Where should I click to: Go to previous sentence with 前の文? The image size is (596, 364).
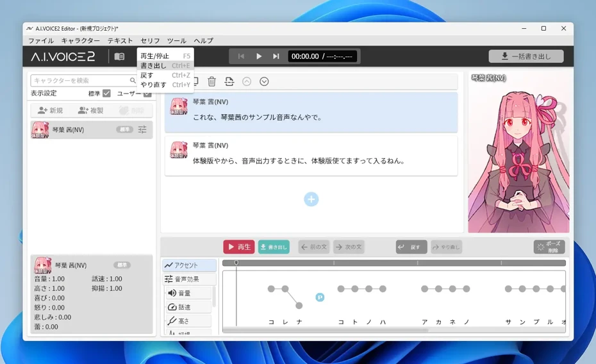tap(314, 247)
